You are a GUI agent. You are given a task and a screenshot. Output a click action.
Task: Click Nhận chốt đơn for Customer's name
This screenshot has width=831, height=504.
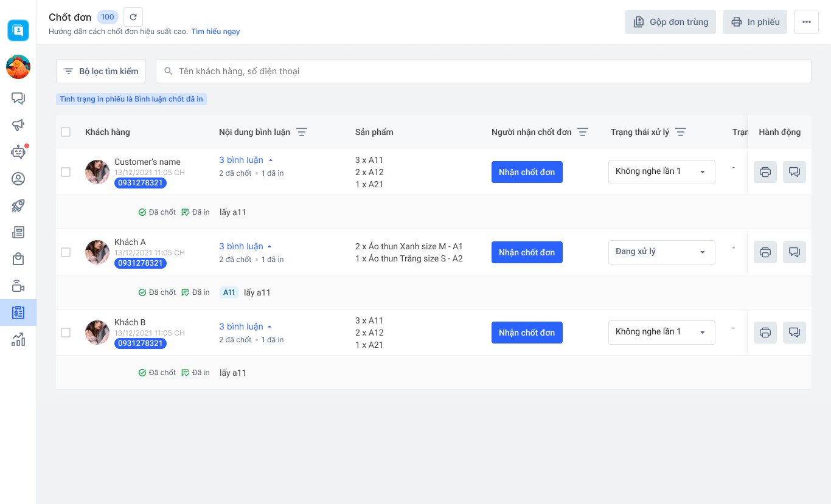click(527, 172)
